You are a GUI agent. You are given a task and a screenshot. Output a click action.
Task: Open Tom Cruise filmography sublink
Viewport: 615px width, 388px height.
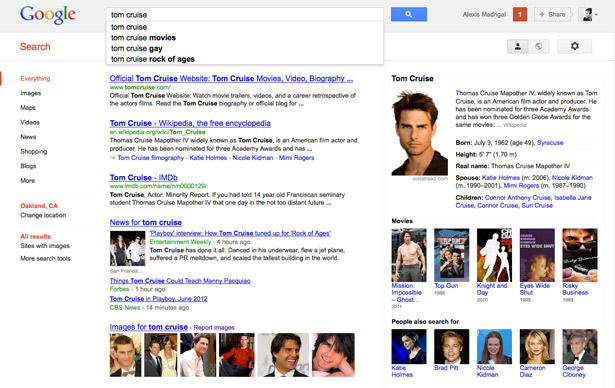(x=151, y=158)
